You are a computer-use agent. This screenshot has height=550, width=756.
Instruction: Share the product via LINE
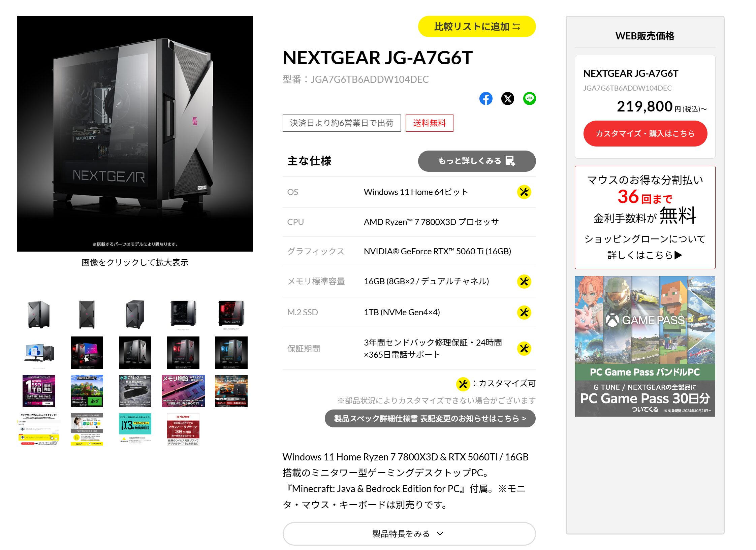529,99
